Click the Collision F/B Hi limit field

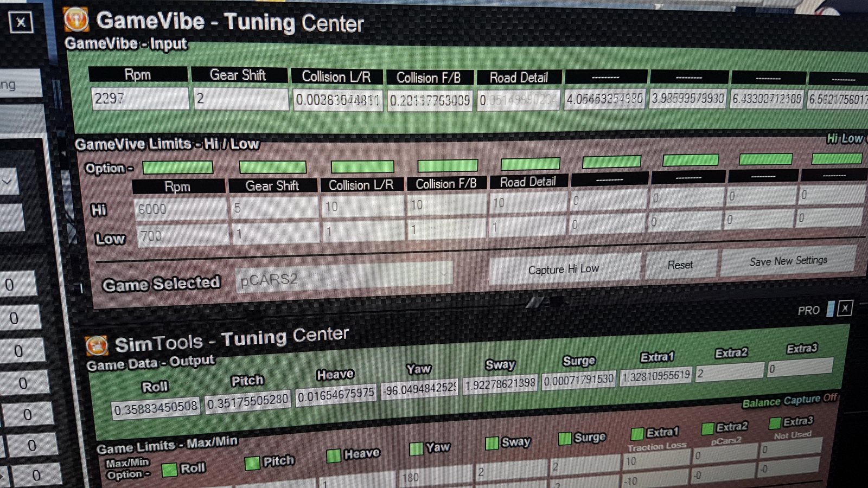[x=447, y=204]
